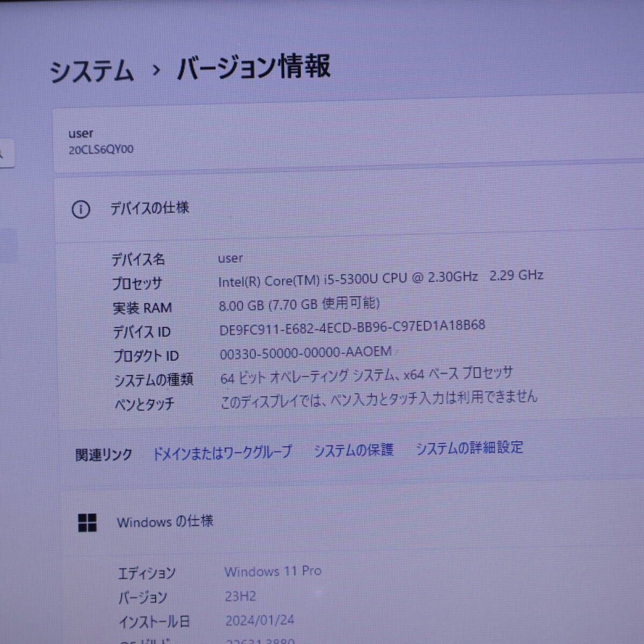Select product ID 00330-50000-00000-AAOEM
The height and width of the screenshot is (644, 644).
pyautogui.click(x=306, y=353)
